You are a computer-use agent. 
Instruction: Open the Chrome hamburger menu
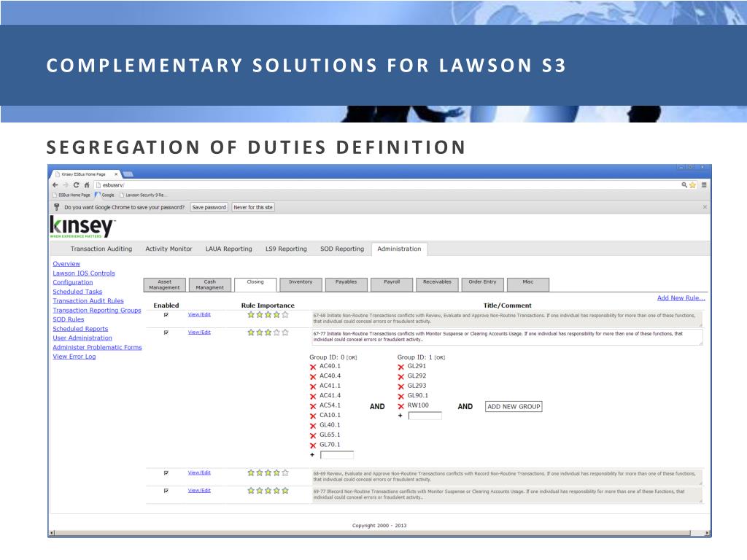coord(704,184)
